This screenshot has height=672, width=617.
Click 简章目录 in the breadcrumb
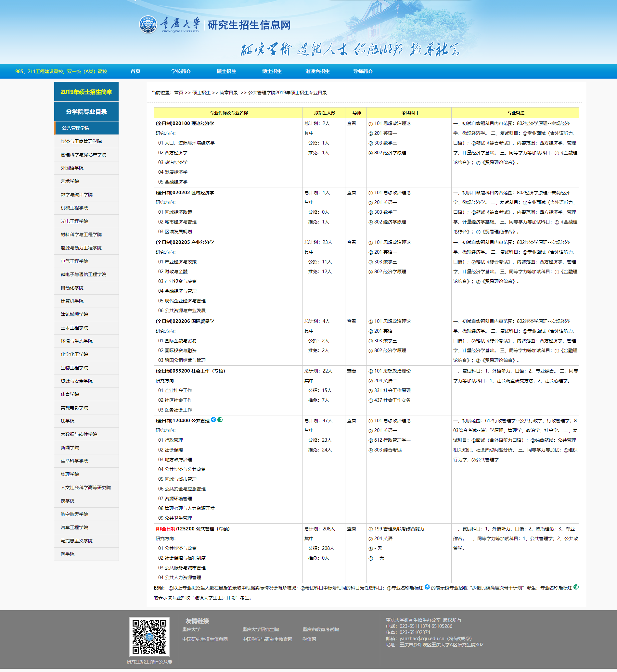pos(228,93)
